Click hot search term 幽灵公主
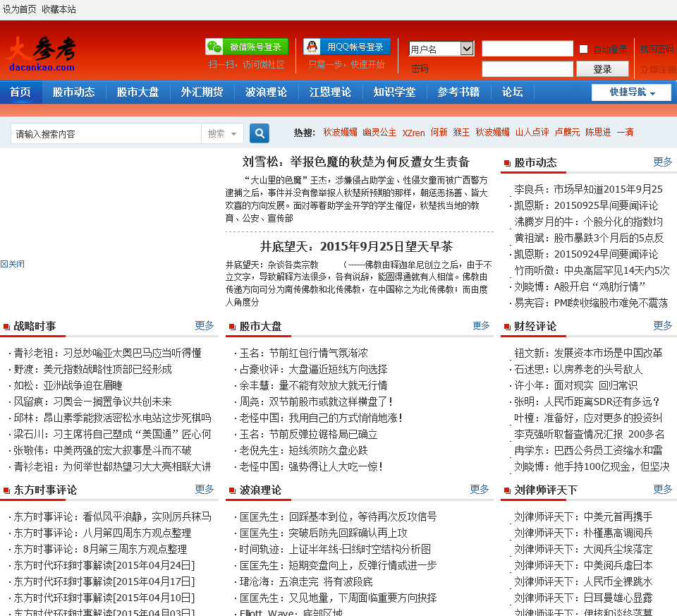Image resolution: width=677 pixels, height=616 pixels. (379, 132)
